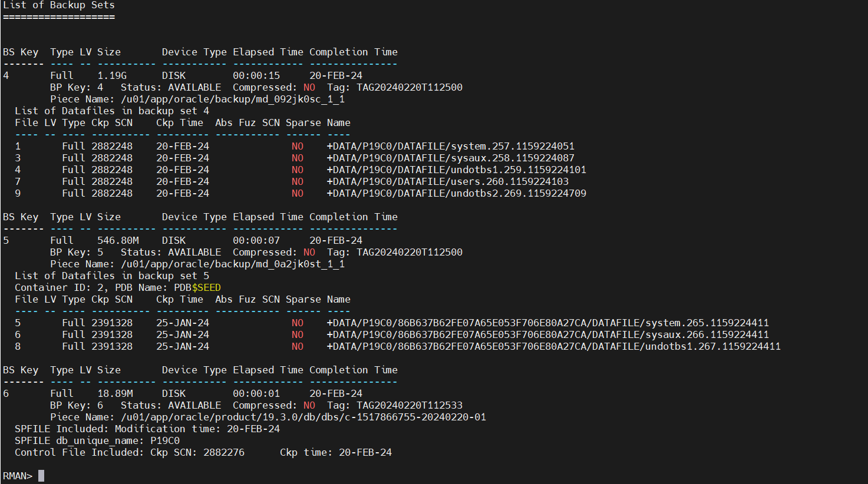Click piece name c-1517866755-20240220-01
Viewport: 868px width, 484px height.
point(303,417)
